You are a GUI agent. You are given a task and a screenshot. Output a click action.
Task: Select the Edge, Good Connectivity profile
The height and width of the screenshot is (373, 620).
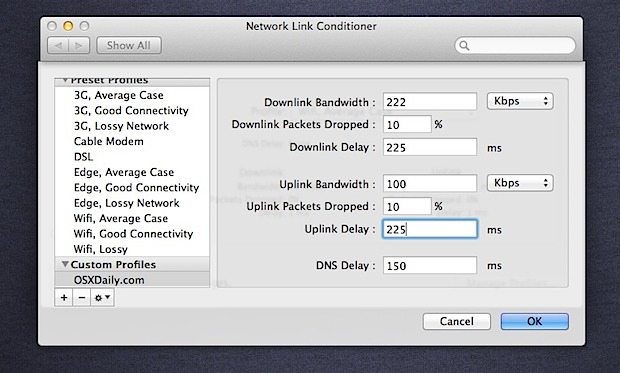(x=132, y=188)
